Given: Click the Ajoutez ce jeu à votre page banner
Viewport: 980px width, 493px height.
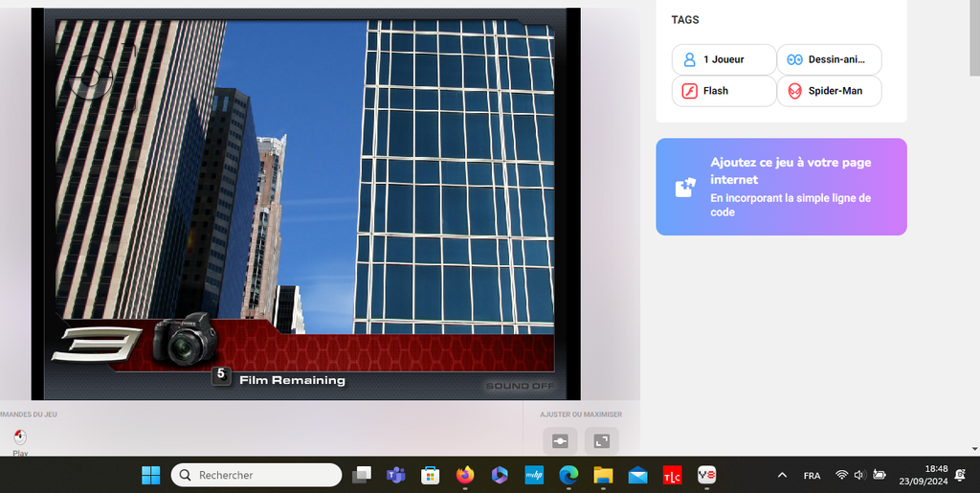Looking at the screenshot, I should [781, 187].
